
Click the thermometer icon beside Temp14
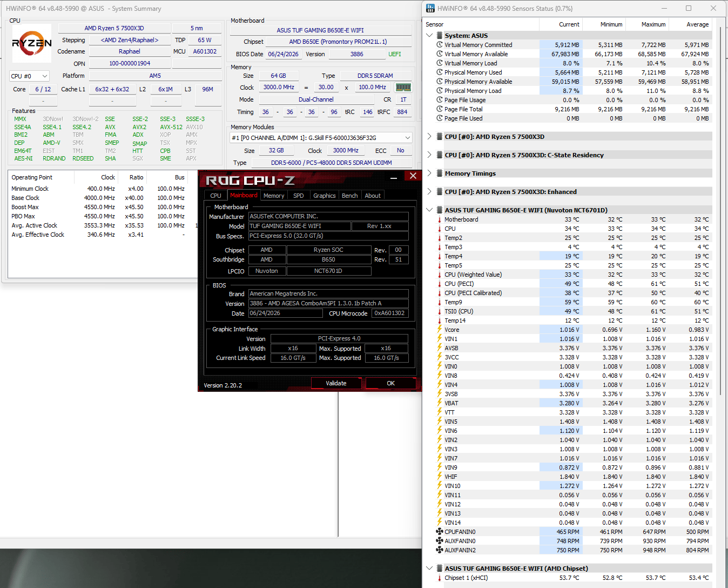tap(440, 320)
